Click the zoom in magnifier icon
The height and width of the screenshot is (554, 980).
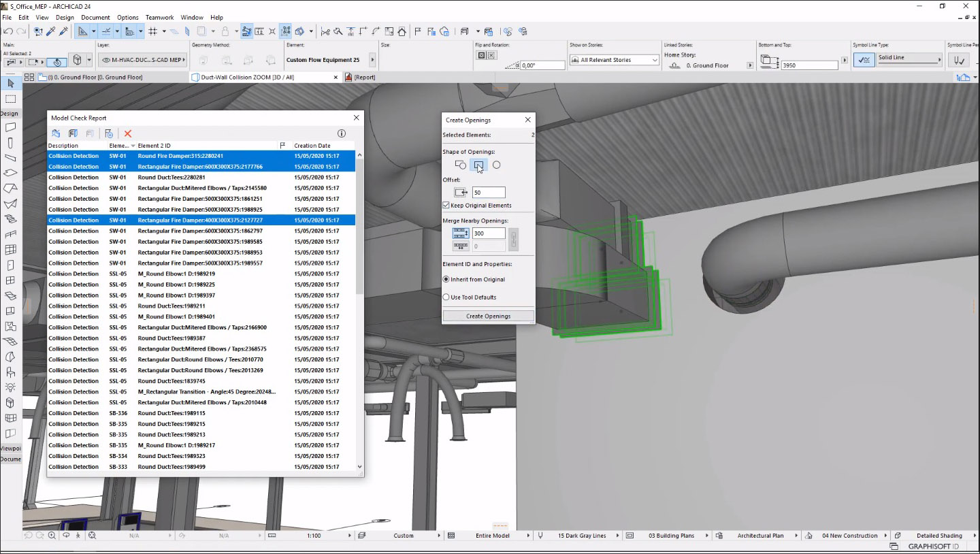(52, 536)
